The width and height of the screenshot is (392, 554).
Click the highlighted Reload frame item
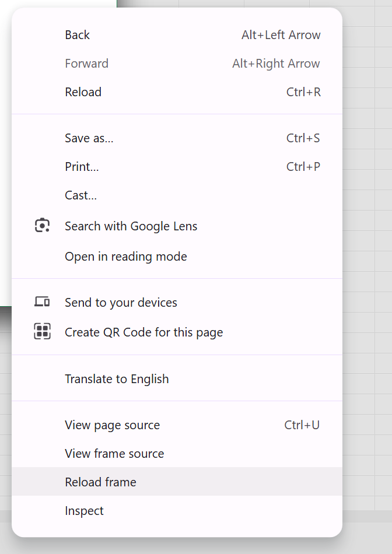pos(177,482)
